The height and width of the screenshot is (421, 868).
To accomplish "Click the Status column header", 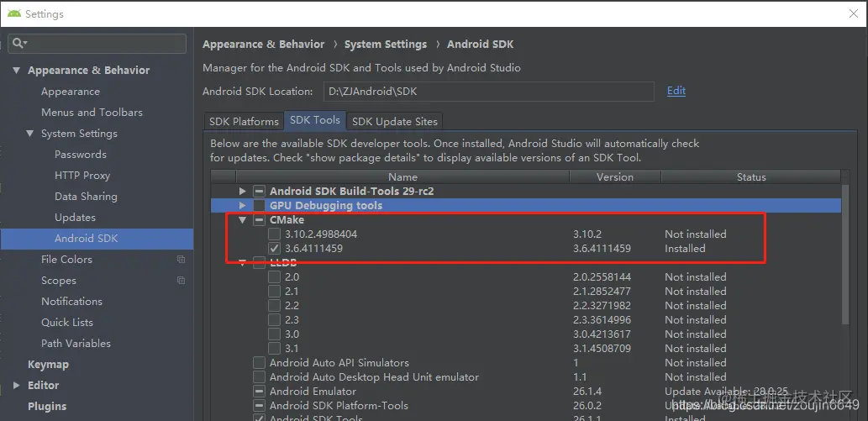I will [751, 177].
